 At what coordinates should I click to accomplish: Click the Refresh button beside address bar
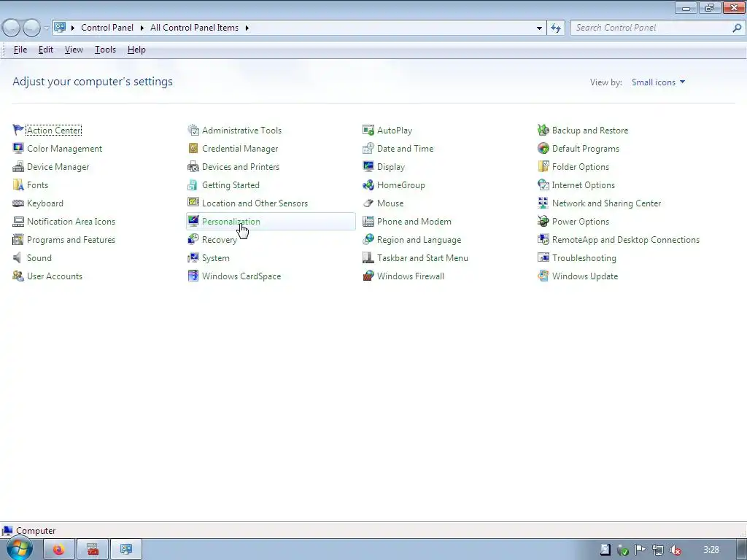tap(555, 28)
